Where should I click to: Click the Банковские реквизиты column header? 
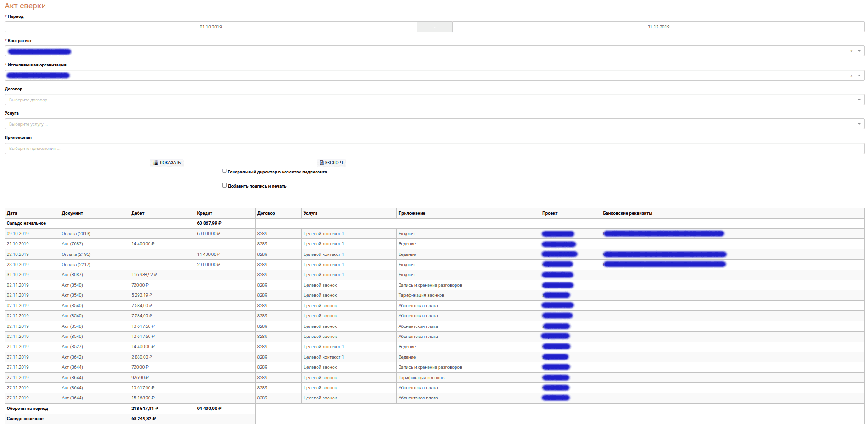[x=627, y=213]
